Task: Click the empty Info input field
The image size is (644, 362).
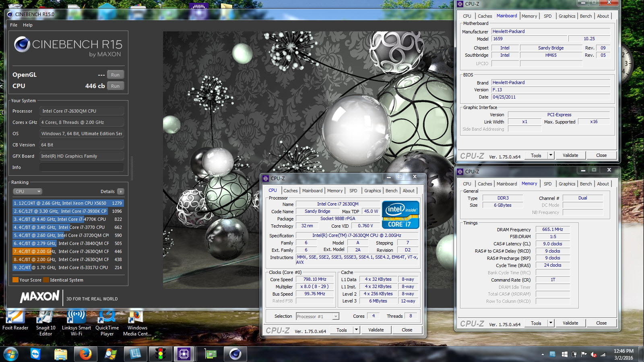Action: pos(82,167)
